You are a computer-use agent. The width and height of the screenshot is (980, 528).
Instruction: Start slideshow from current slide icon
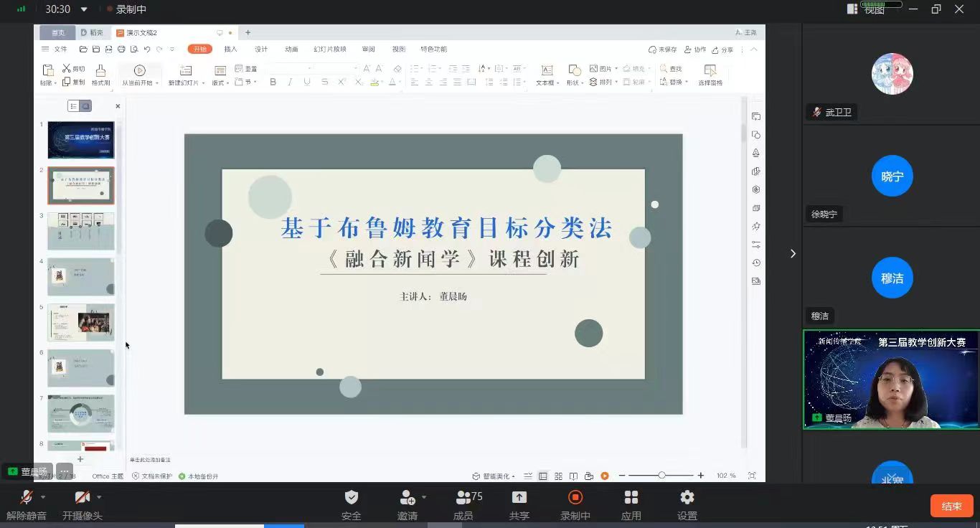tap(140, 70)
